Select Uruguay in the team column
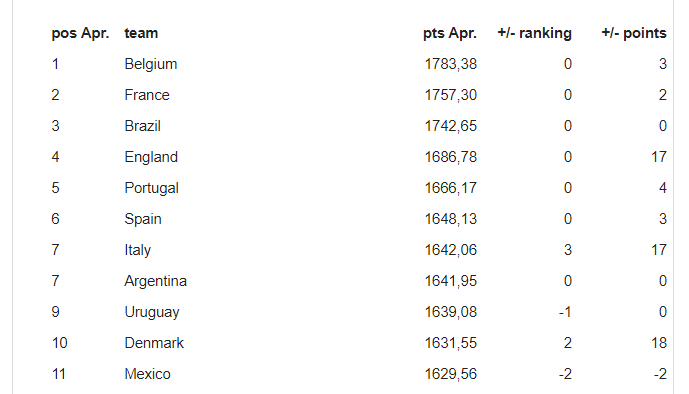Viewport: 689px width, 394px height. [152, 312]
